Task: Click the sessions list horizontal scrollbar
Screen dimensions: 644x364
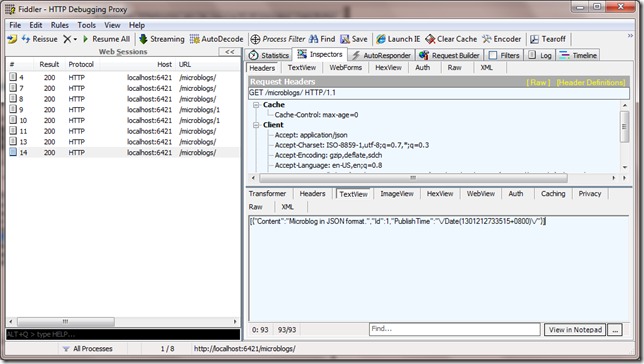Action: point(66,321)
